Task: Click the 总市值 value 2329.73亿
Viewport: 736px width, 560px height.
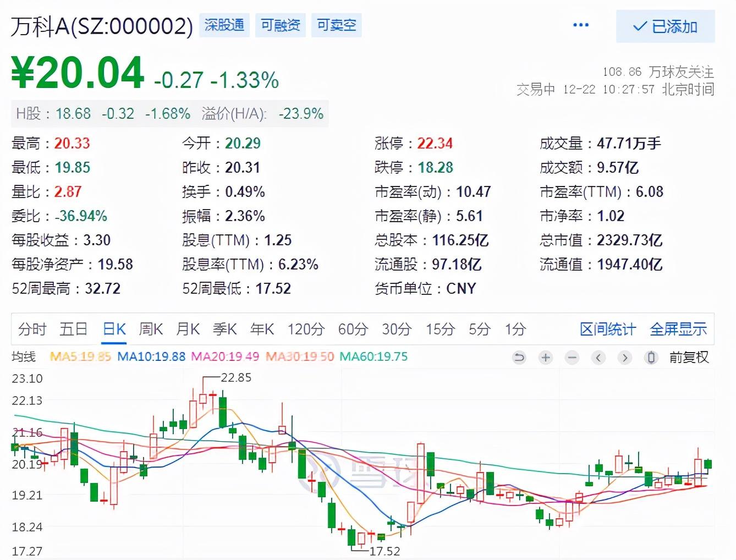Action: pos(630,240)
